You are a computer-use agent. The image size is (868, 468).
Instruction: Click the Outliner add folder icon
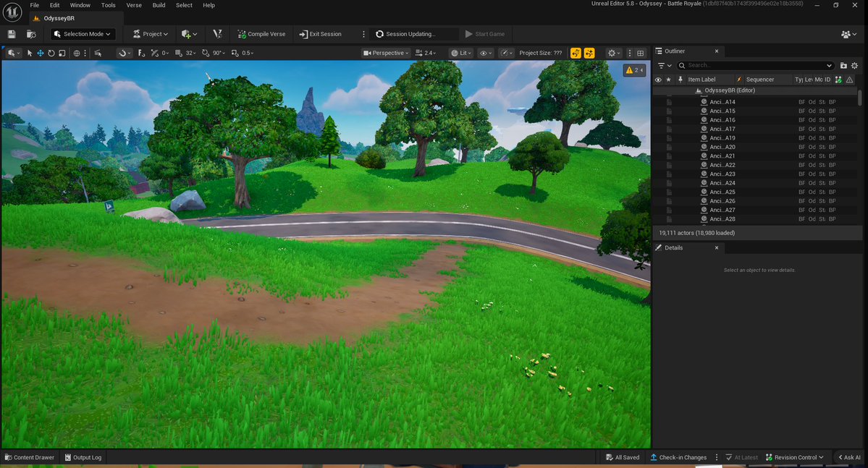click(x=843, y=65)
